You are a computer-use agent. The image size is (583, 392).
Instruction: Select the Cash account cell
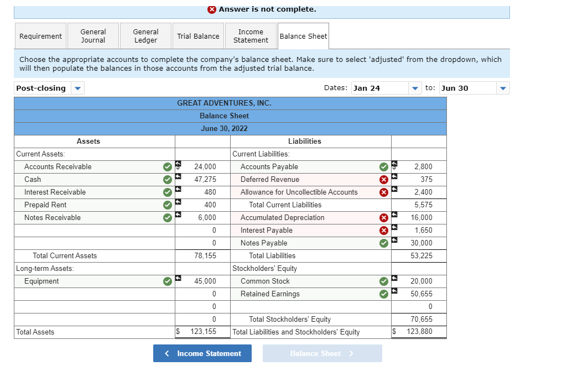click(95, 180)
